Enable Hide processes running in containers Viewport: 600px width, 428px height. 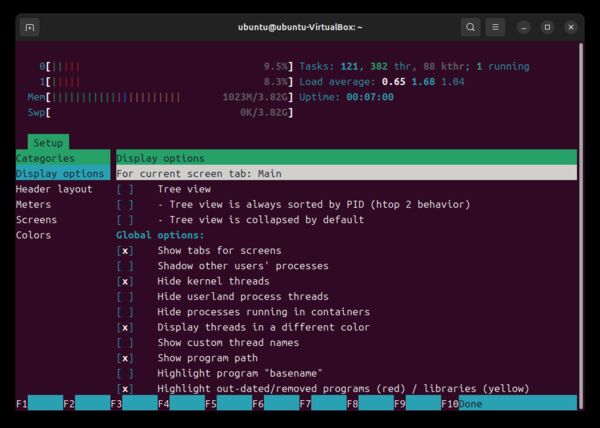pos(125,312)
